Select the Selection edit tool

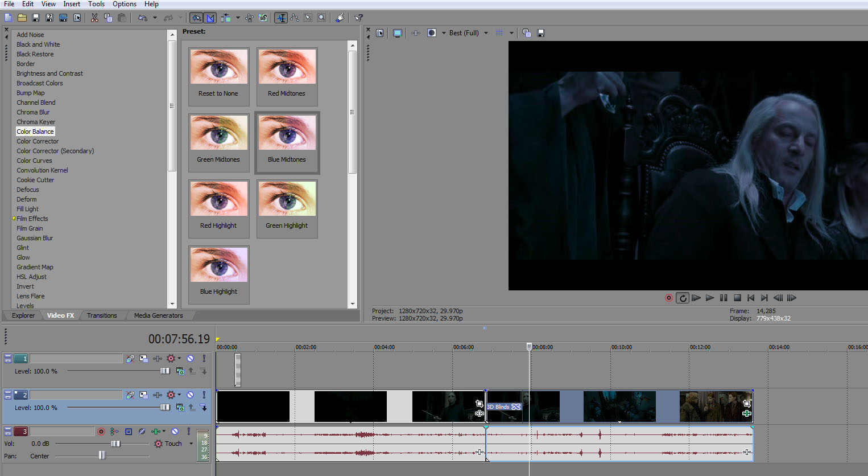(x=308, y=18)
